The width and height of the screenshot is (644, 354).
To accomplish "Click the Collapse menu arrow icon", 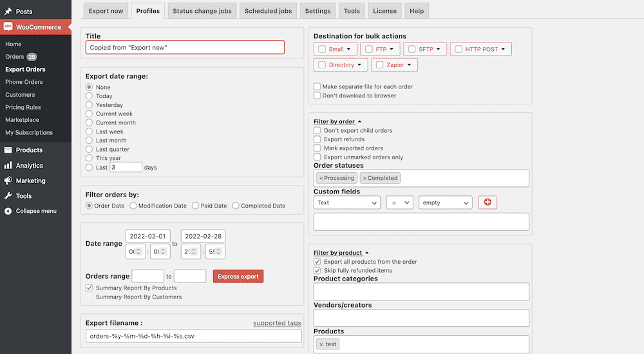I will (x=8, y=211).
